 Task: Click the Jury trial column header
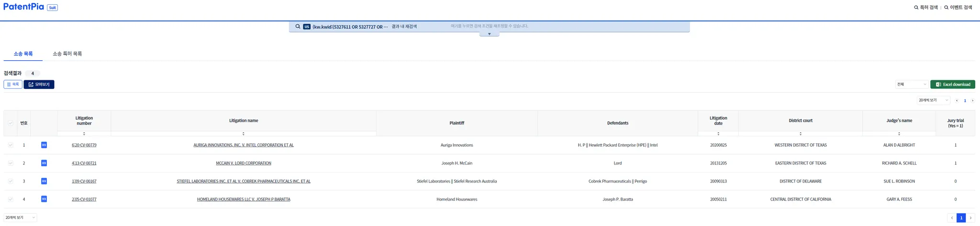(955, 123)
